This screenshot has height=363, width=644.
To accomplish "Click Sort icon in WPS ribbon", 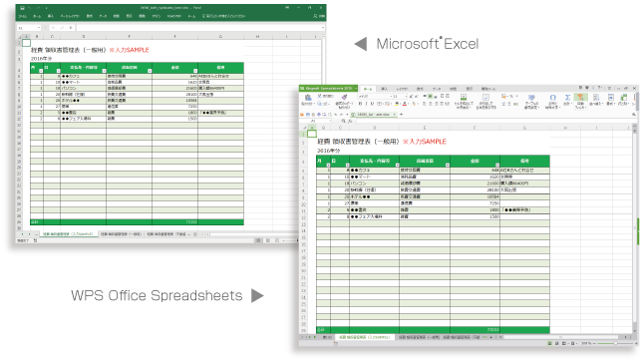I will (596, 98).
